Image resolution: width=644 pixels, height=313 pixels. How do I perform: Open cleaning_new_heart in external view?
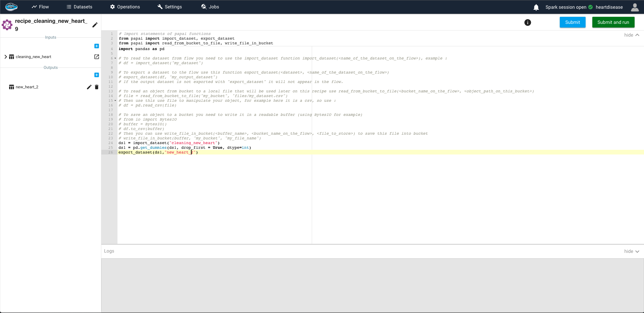click(x=97, y=57)
